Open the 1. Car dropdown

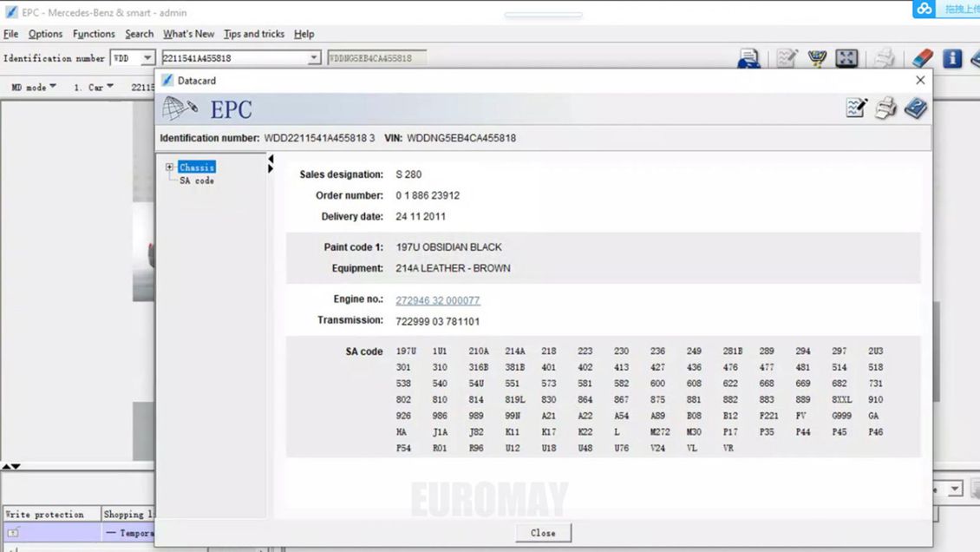pos(94,88)
